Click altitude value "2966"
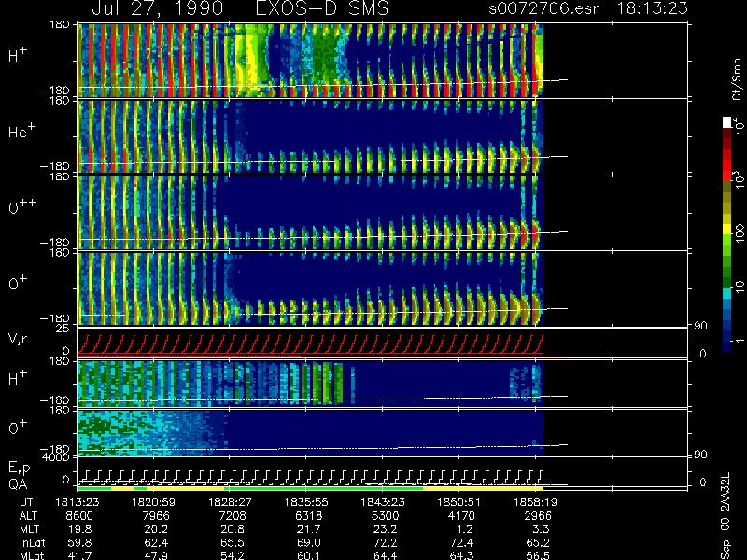 [538, 516]
